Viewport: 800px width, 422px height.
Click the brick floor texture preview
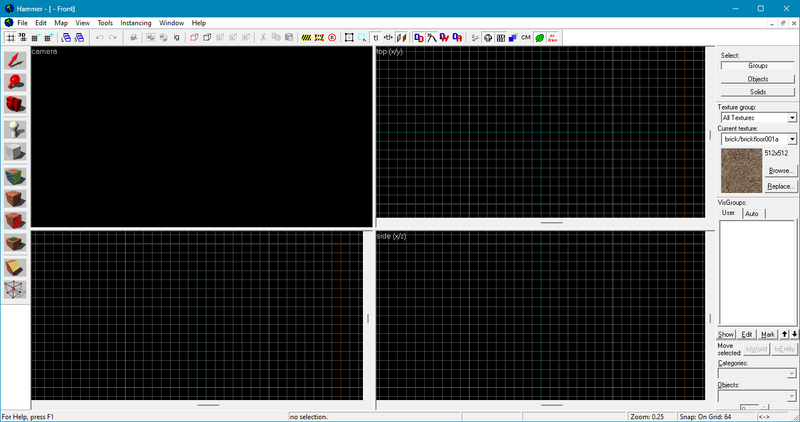click(739, 170)
